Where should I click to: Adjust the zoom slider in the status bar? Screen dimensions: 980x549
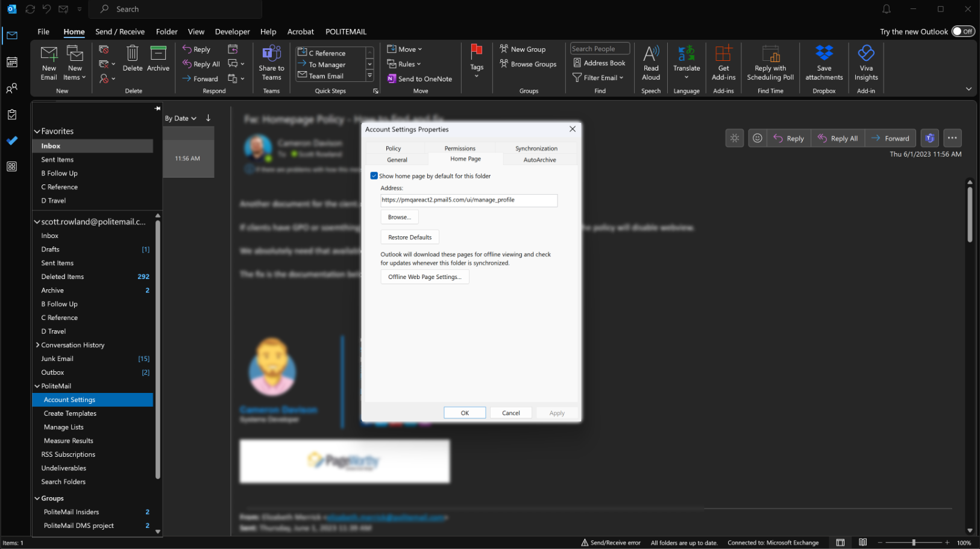914,542
